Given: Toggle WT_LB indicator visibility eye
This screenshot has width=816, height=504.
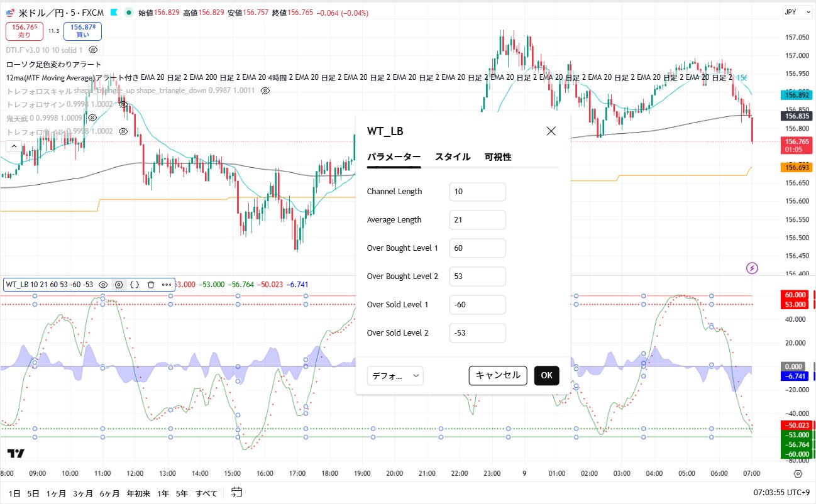Looking at the screenshot, I should [x=103, y=285].
